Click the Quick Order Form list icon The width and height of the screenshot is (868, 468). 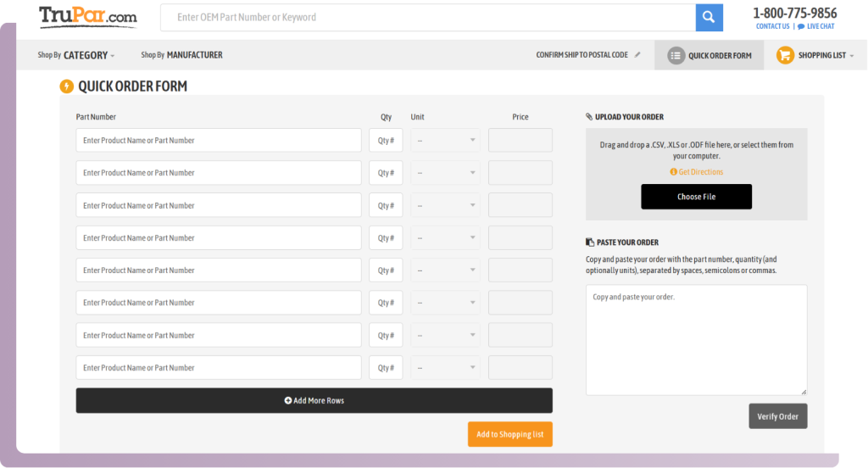[x=676, y=55]
